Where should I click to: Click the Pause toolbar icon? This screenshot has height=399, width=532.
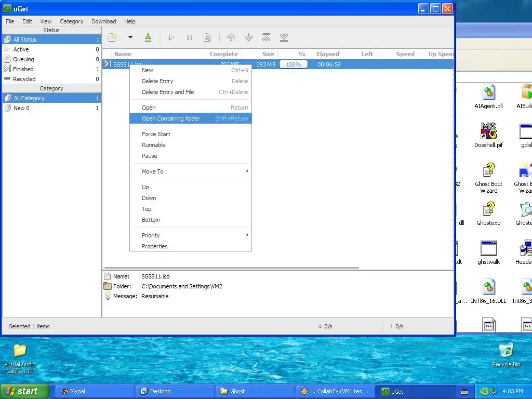tap(189, 37)
